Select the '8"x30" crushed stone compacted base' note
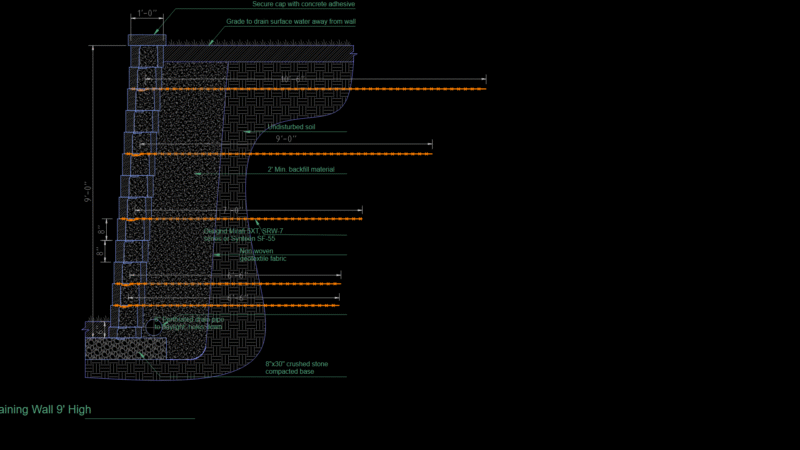The height and width of the screenshot is (450, 800). [x=296, y=368]
